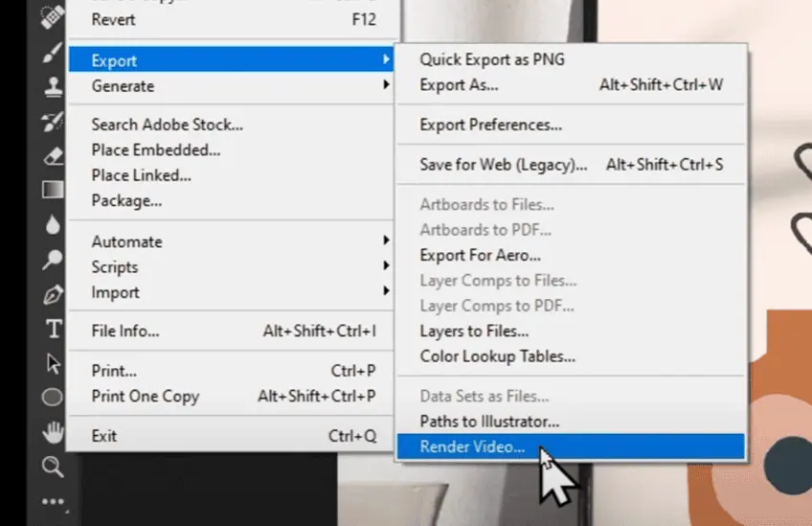The image size is (812, 526).
Task: Select the Eraser tool
Action: pos(52,155)
